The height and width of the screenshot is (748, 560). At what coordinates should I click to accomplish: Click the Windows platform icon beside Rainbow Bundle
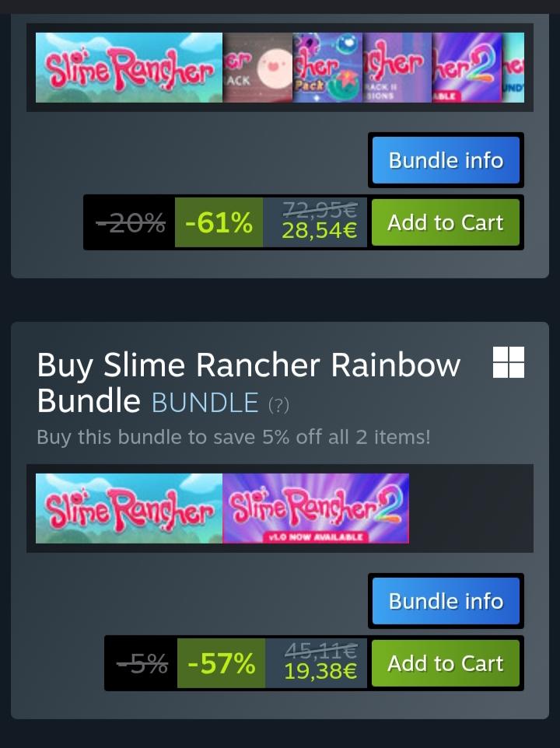(x=509, y=362)
